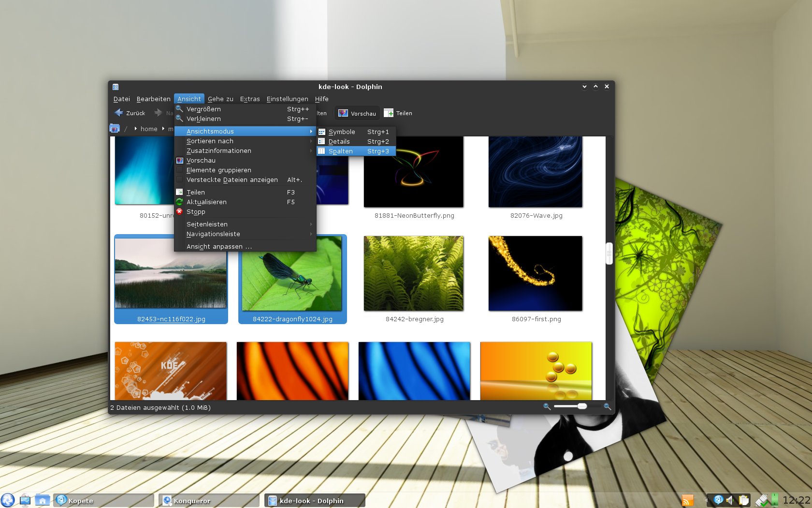Close the Ansicht menu via its title
This screenshot has width=812, height=508.
pos(189,99)
